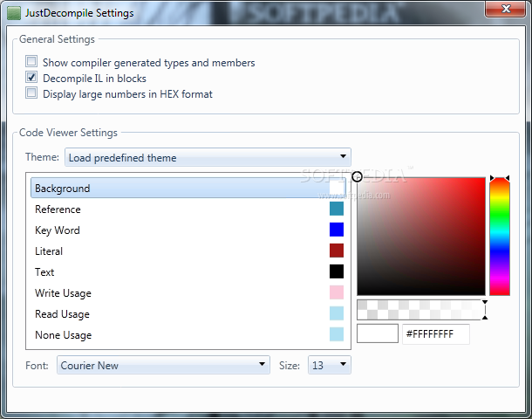Click the alpha slider arrow handle
This screenshot has height=419, width=532.
[x=485, y=310]
